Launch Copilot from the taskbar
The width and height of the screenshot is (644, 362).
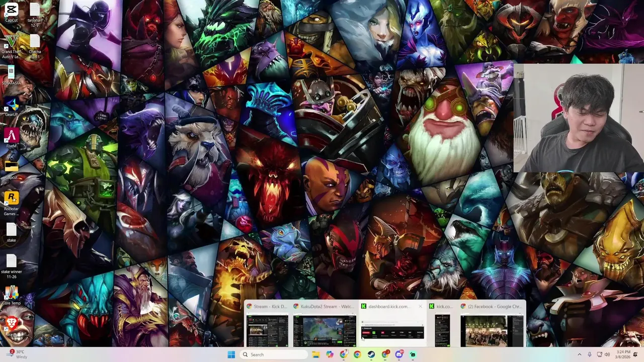330,354
